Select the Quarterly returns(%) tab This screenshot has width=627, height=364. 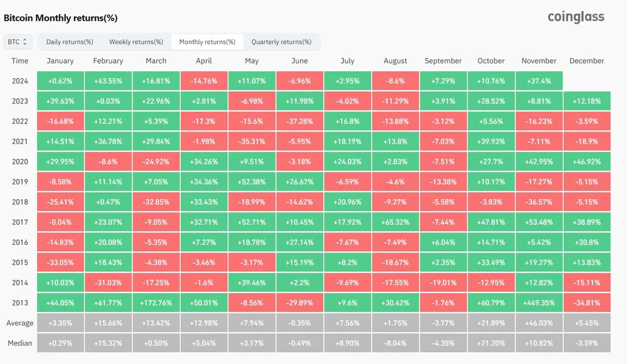point(283,41)
